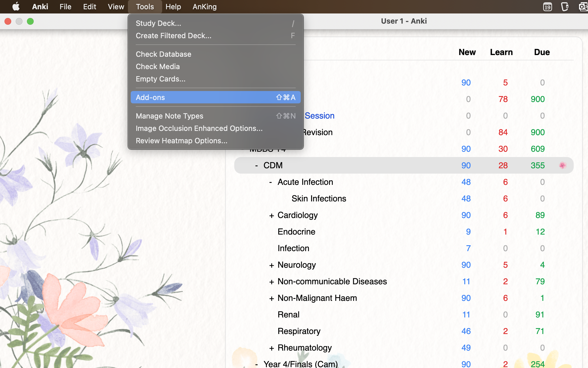This screenshot has height=368, width=588.
Task: Open the deck ending in Revision
Action: [x=318, y=132]
